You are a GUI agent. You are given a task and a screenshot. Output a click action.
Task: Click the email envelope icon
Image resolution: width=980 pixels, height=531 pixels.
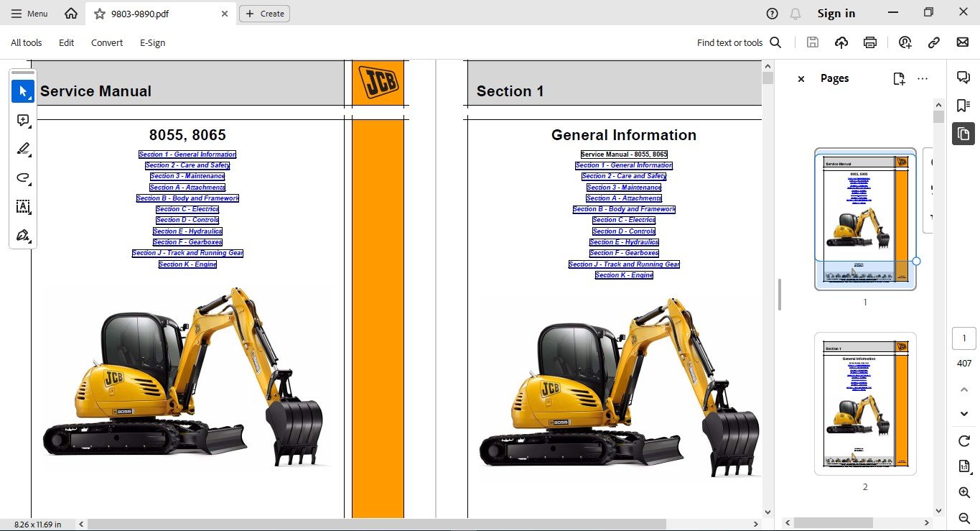(x=963, y=42)
